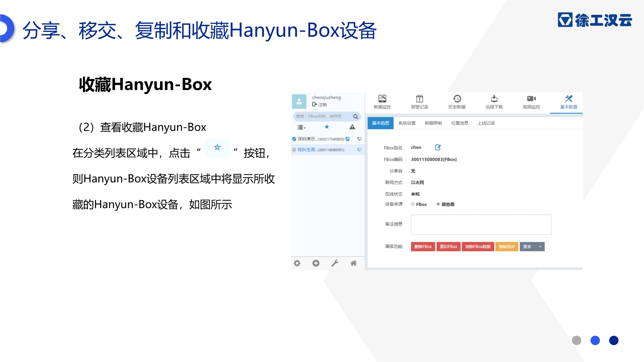Open the device list grouping dropdown
Screen dimensions: 644x362
[x=301, y=127]
